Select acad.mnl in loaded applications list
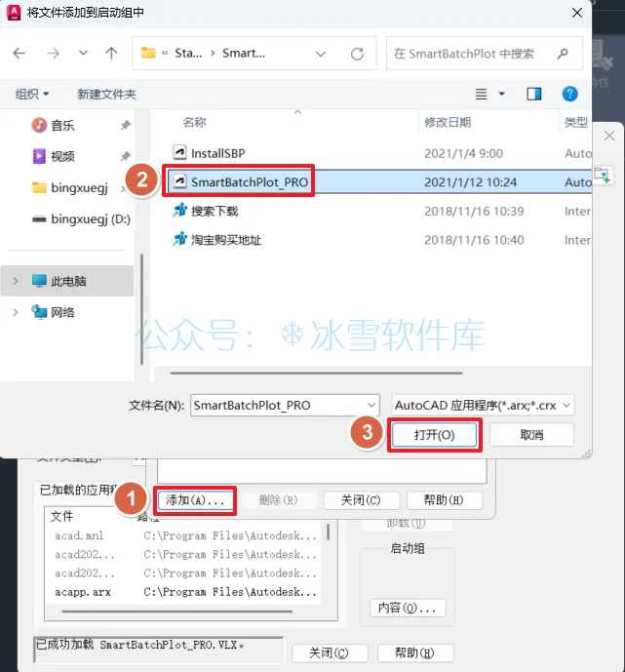 tap(79, 535)
